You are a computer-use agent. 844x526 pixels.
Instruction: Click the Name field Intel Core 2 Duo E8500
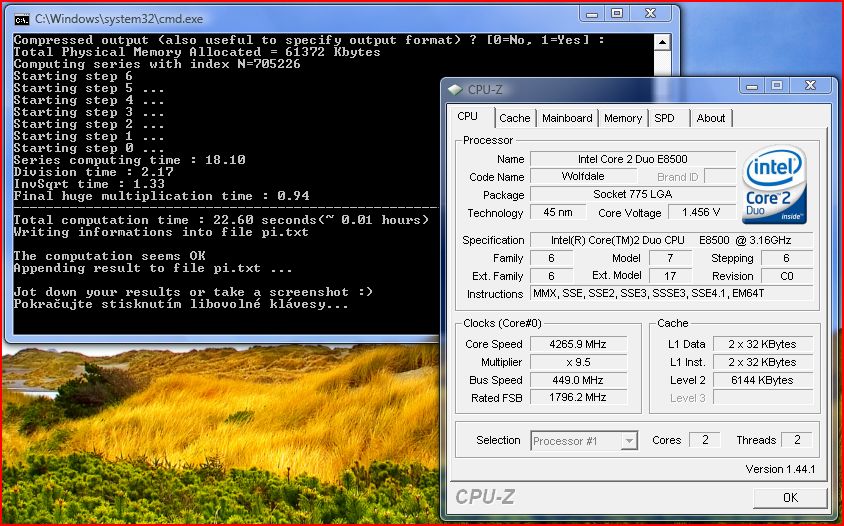point(632,159)
